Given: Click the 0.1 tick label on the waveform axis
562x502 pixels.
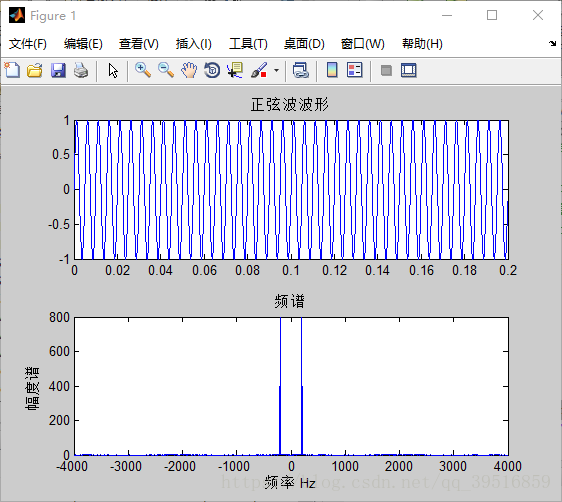Looking at the screenshot, I should click(x=291, y=271).
